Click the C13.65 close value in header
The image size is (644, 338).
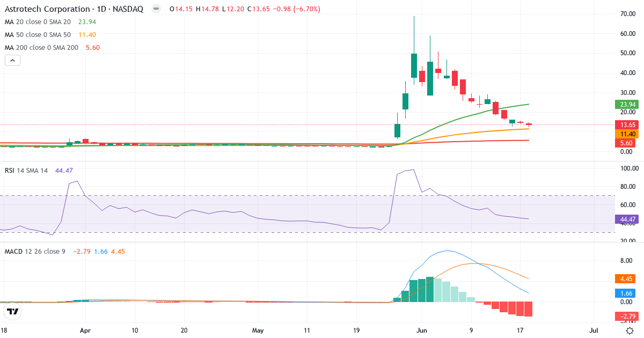coord(258,9)
